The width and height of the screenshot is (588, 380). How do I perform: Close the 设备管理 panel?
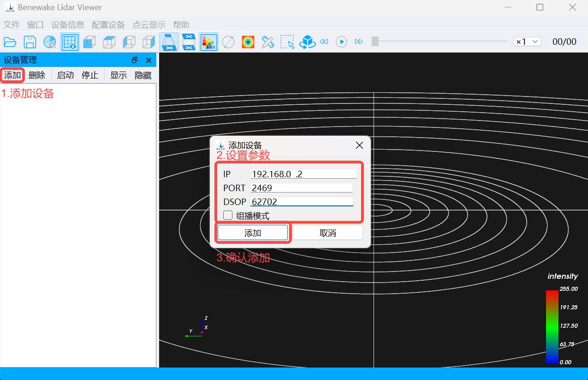[x=148, y=60]
